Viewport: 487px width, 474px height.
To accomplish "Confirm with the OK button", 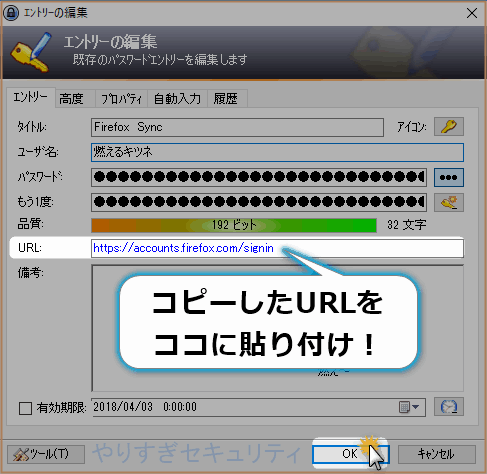I will pos(351,454).
